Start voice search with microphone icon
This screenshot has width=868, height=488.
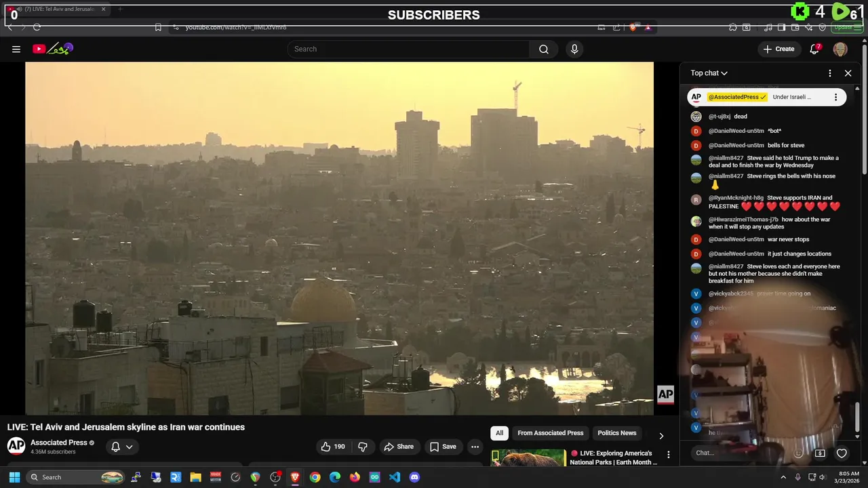pos(574,49)
